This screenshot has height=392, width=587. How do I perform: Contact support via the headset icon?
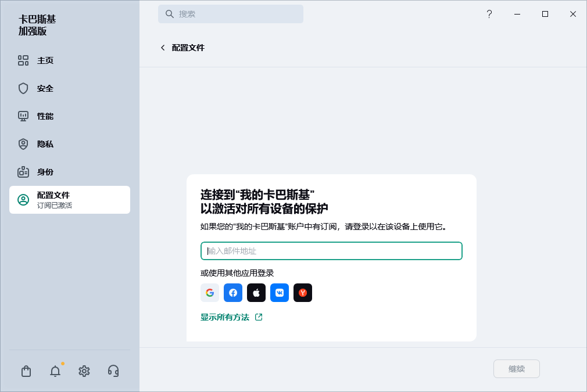point(113,371)
